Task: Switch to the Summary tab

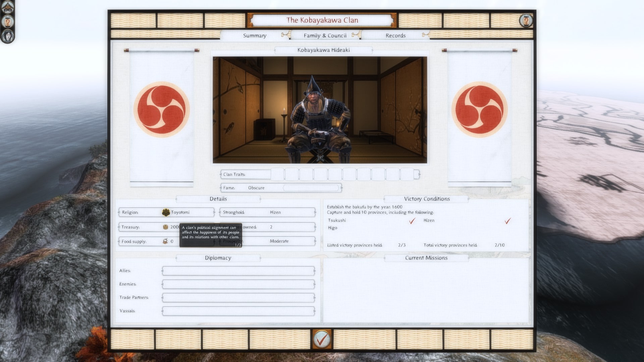Action: point(255,36)
